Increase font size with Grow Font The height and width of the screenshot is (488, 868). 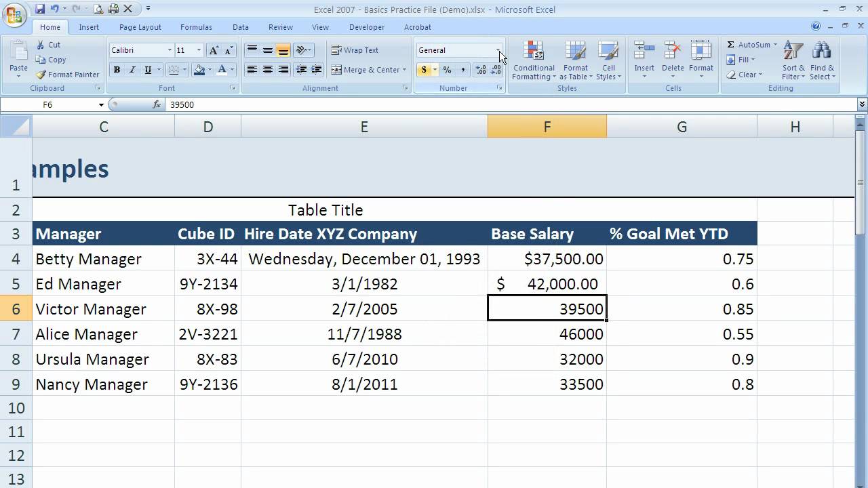pos(214,50)
